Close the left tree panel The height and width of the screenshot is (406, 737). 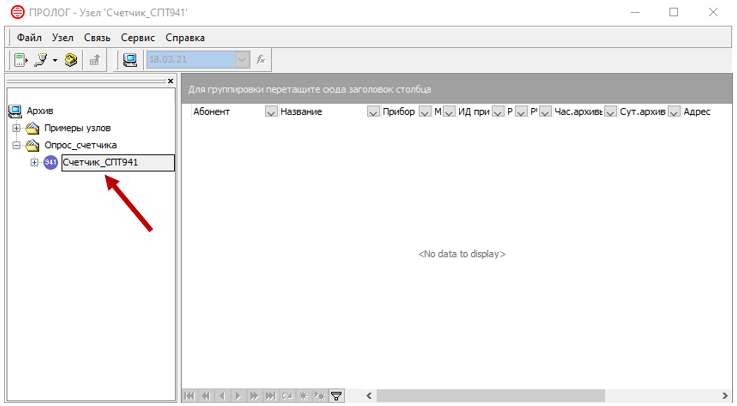click(x=170, y=81)
